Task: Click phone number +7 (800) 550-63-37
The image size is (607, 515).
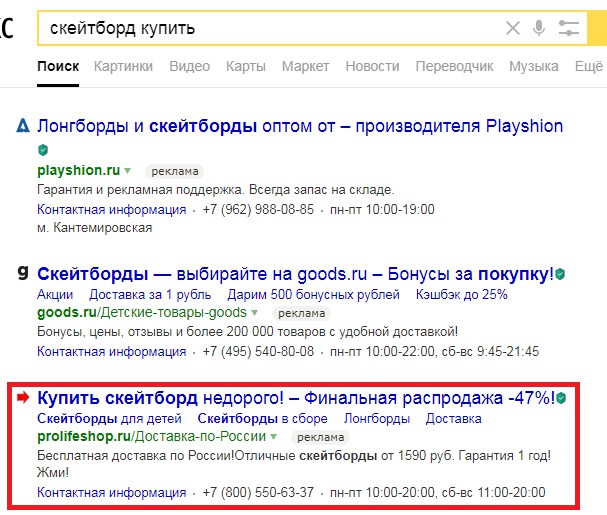Action: pyautogui.click(x=258, y=493)
